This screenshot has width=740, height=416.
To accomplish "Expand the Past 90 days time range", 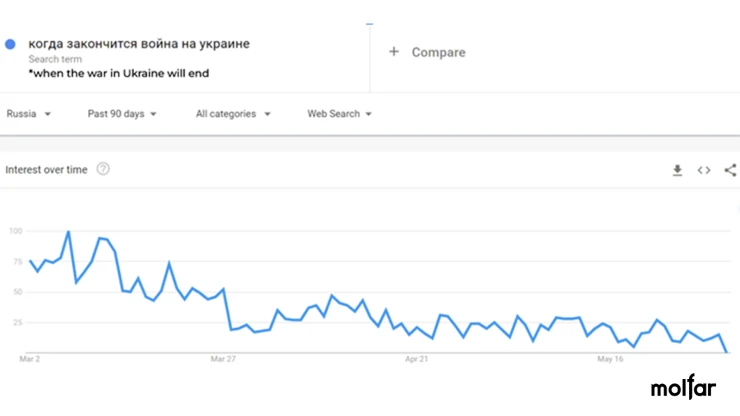I will [x=122, y=114].
